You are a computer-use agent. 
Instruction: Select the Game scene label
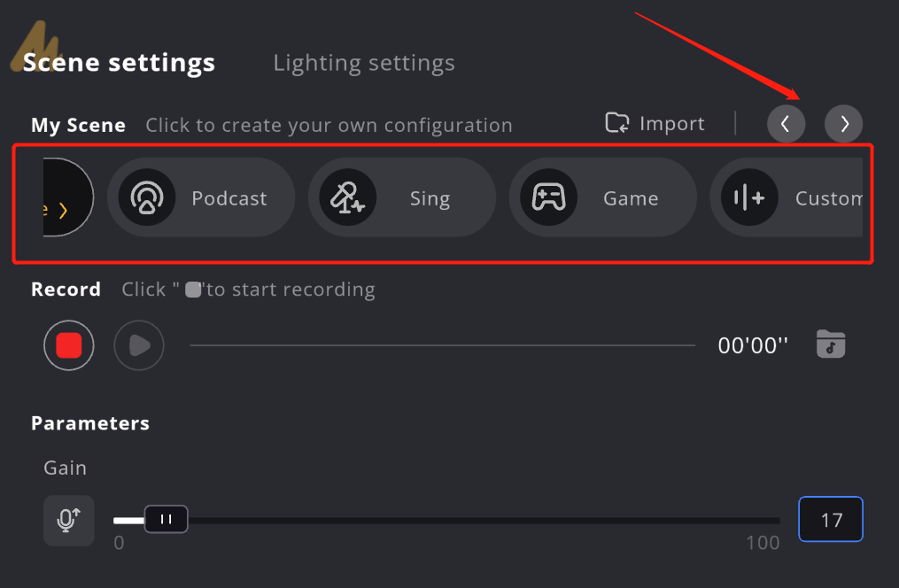[631, 198]
